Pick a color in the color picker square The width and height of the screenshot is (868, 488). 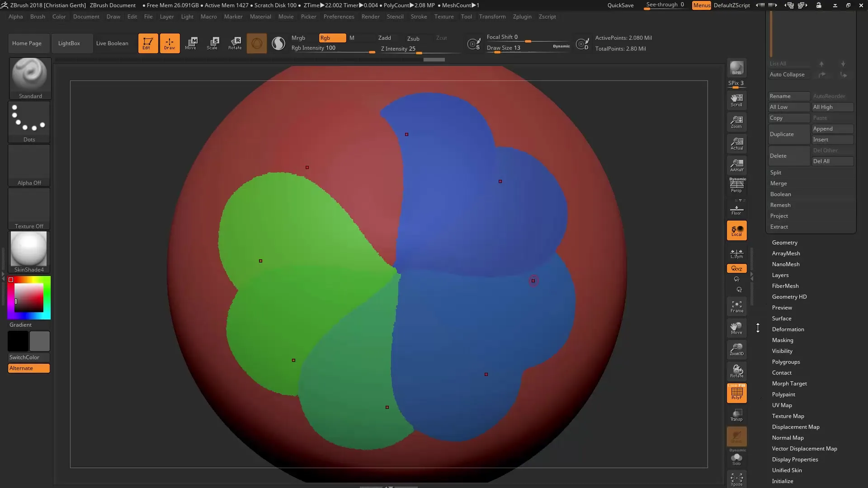pos(29,298)
